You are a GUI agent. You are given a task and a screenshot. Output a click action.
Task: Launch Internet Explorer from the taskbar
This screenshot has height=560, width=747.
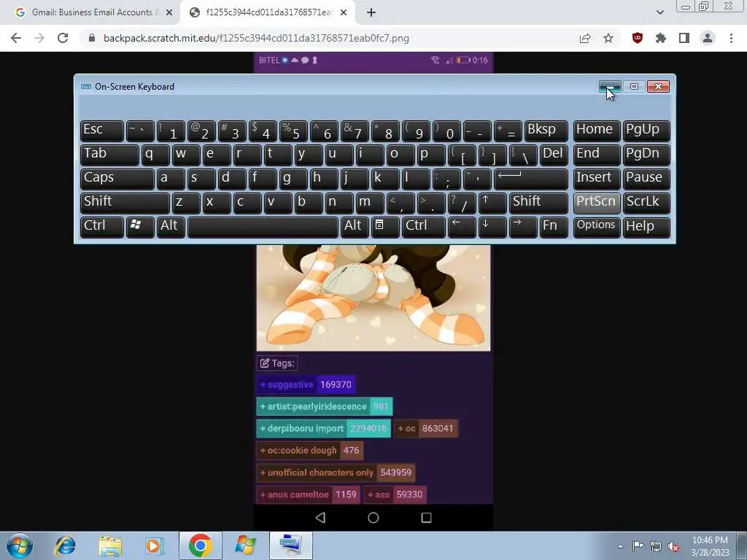pyautogui.click(x=65, y=545)
